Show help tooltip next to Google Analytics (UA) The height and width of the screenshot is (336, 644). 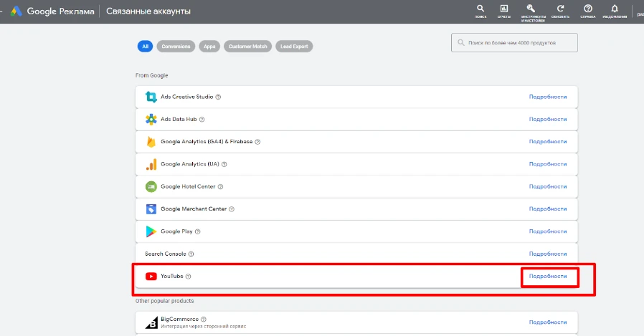tap(224, 164)
